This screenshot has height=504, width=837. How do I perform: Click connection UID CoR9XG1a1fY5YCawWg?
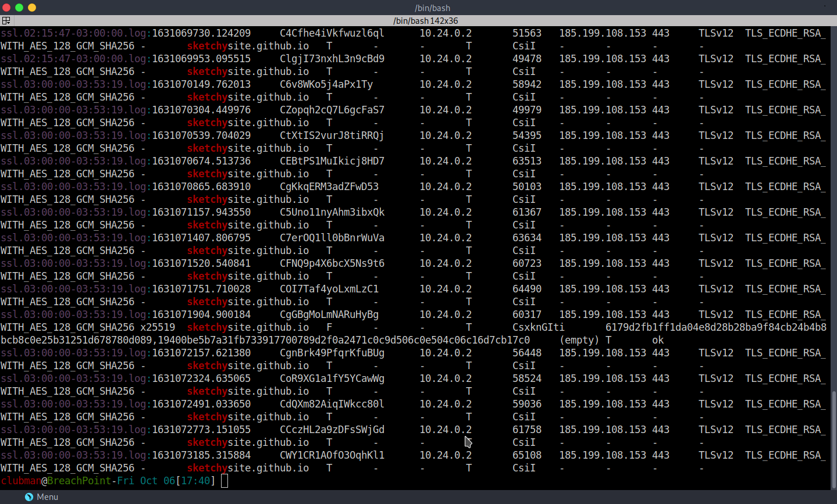tap(332, 378)
